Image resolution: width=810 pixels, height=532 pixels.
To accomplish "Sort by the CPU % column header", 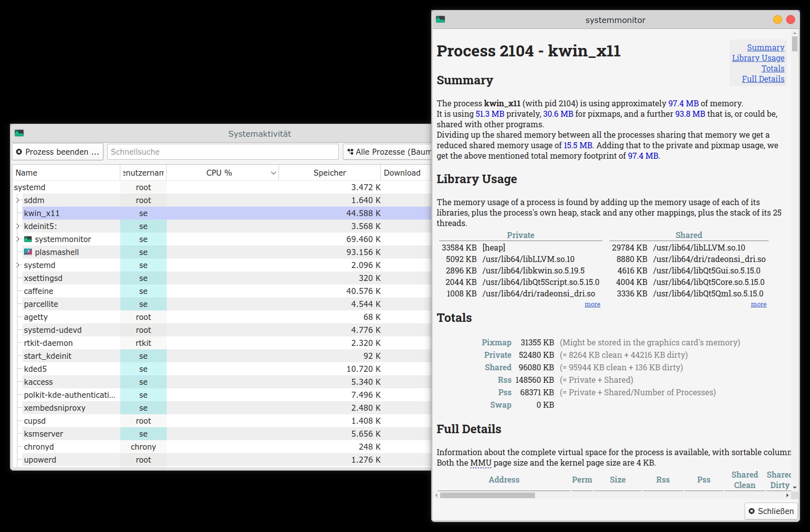I will (x=223, y=173).
